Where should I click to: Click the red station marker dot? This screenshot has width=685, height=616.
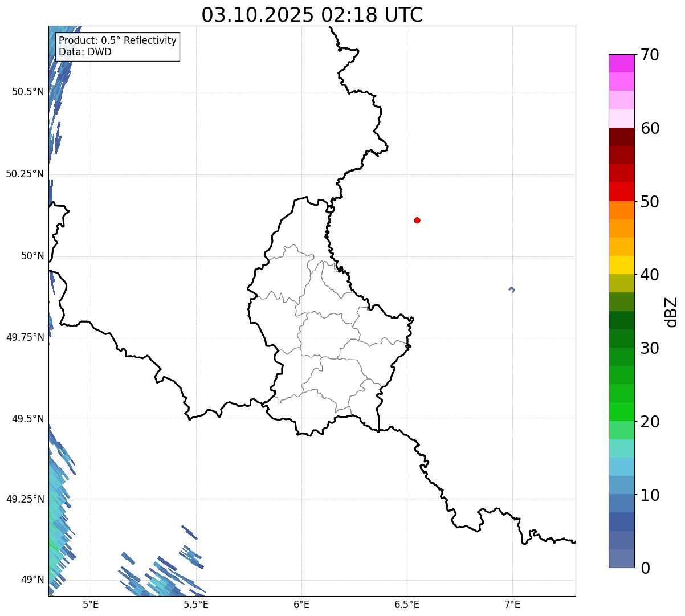click(417, 220)
